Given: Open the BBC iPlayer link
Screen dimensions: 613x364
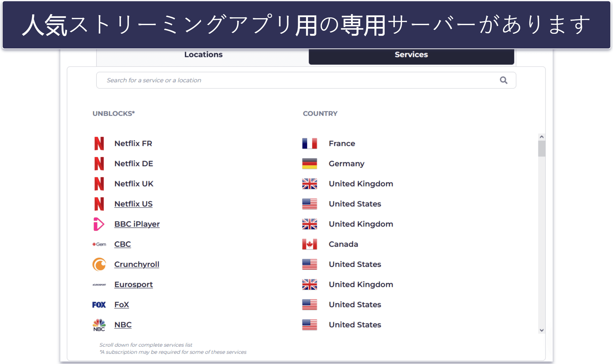Looking at the screenshot, I should coord(137,224).
